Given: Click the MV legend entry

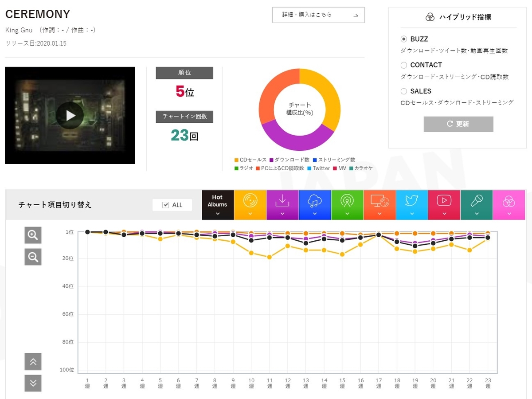Looking at the screenshot, I should point(340,168).
